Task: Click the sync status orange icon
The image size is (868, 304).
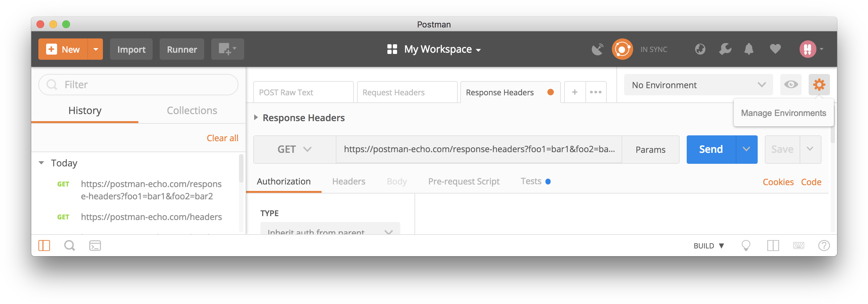Action: pos(622,49)
